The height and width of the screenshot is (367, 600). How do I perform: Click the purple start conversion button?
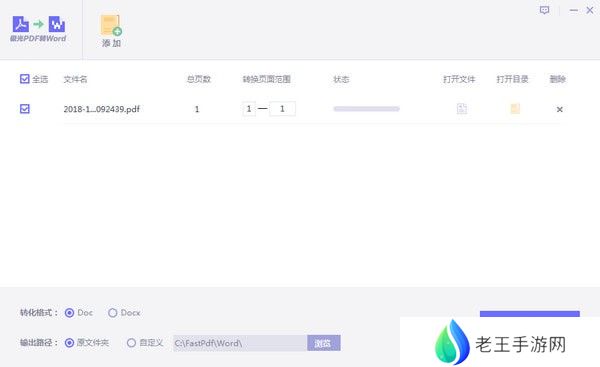point(530,314)
